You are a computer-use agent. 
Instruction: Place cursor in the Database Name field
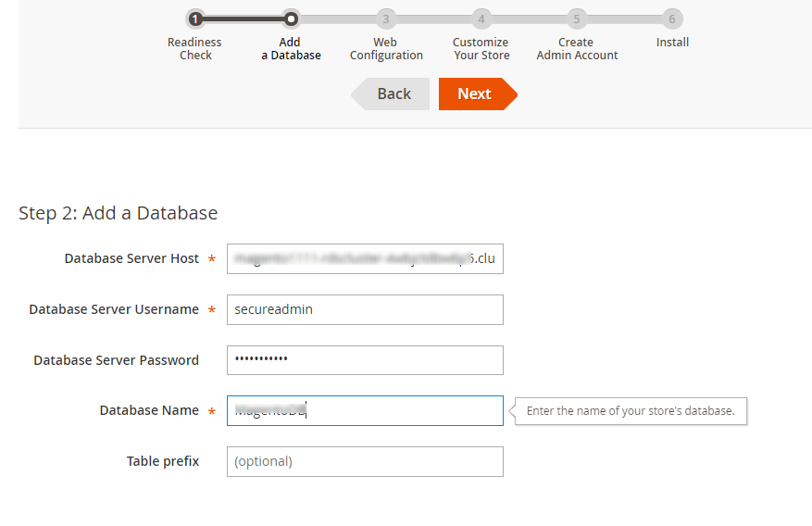click(x=365, y=410)
